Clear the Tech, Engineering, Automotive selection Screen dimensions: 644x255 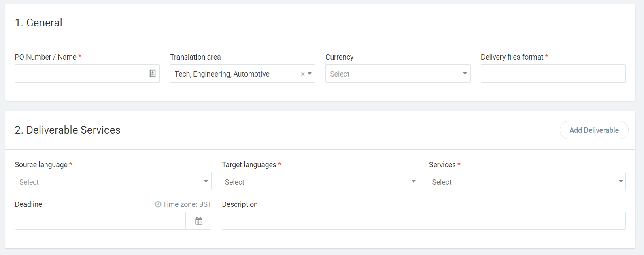(x=302, y=74)
